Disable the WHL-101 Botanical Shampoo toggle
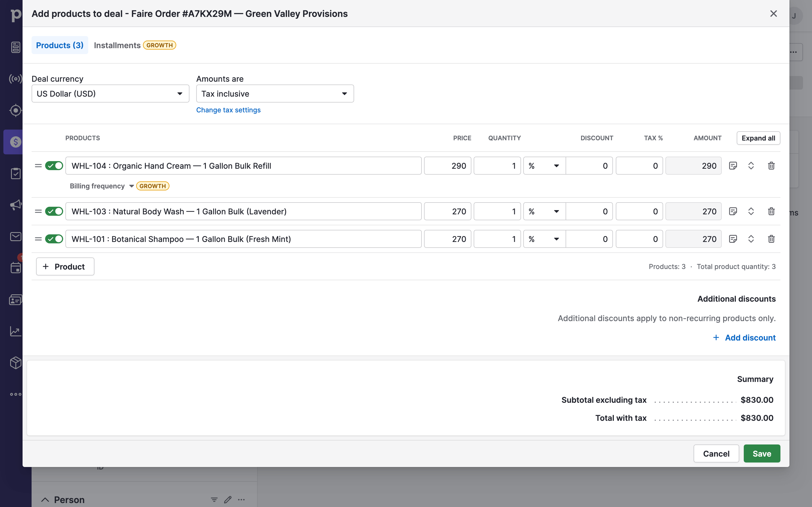The image size is (812, 507). [54, 239]
